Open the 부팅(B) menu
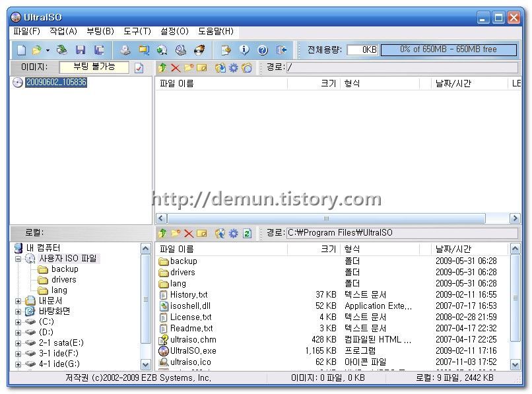The image size is (532, 394). [x=100, y=31]
